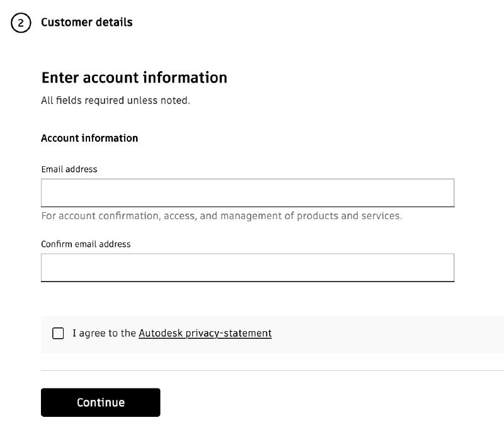Click the account confirmation helper text
The height and width of the screenshot is (437, 504).
(222, 215)
